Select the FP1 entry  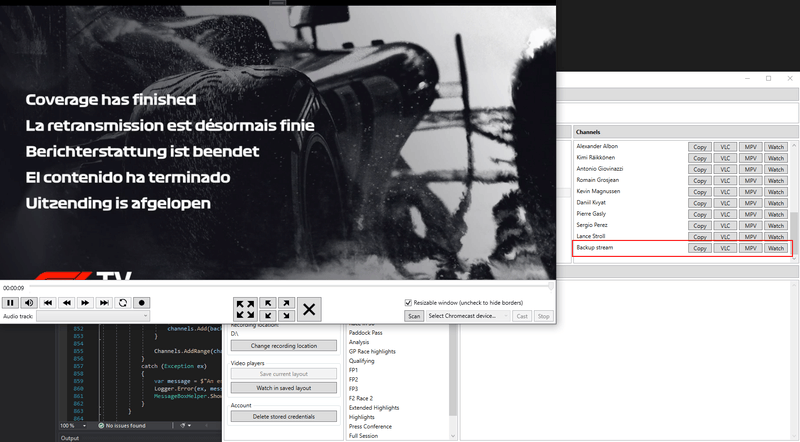click(x=353, y=370)
